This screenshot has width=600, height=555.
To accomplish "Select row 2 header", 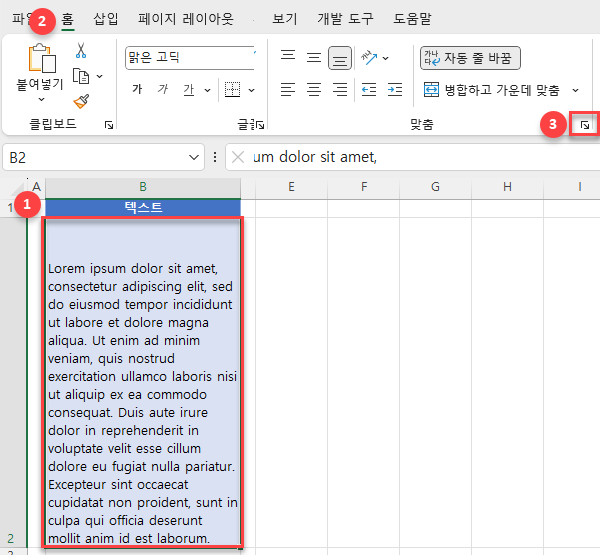I will pyautogui.click(x=13, y=383).
